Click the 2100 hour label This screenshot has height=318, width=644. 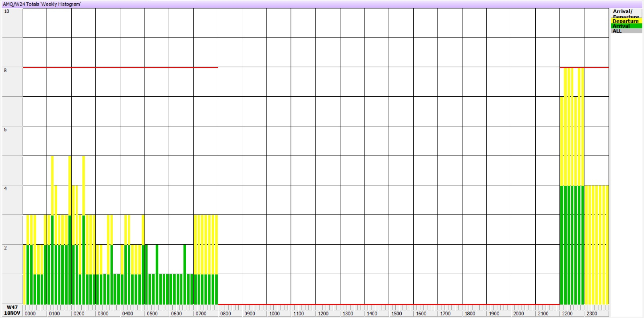pyautogui.click(x=543, y=314)
